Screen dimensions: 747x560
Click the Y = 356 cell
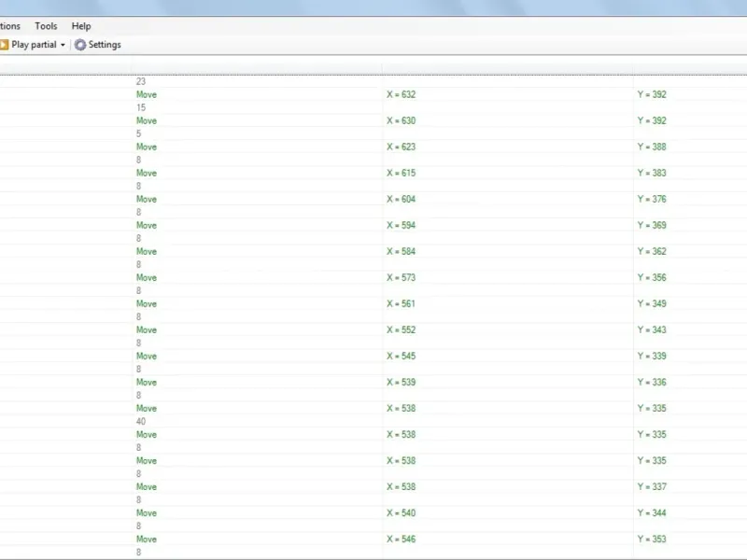pos(652,277)
